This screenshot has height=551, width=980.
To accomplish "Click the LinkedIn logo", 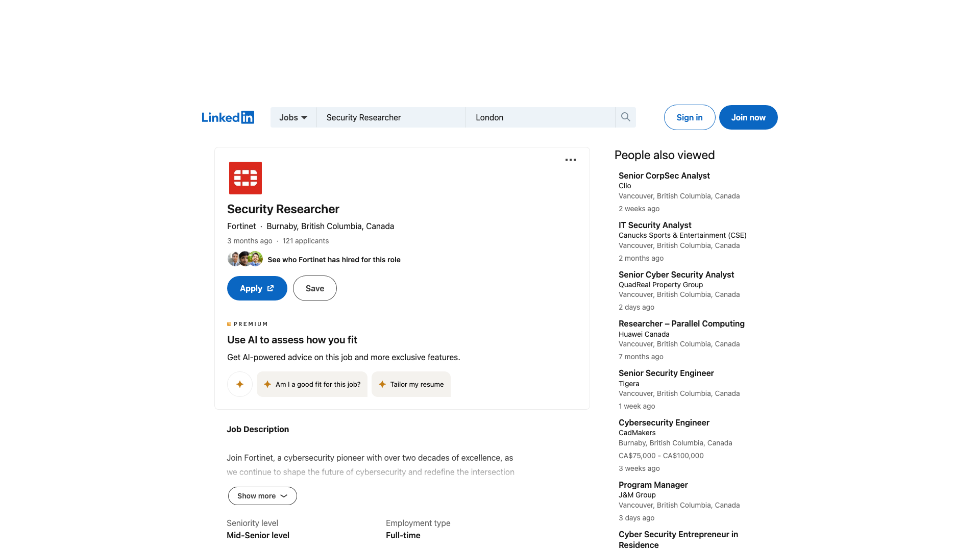I will pos(228,117).
